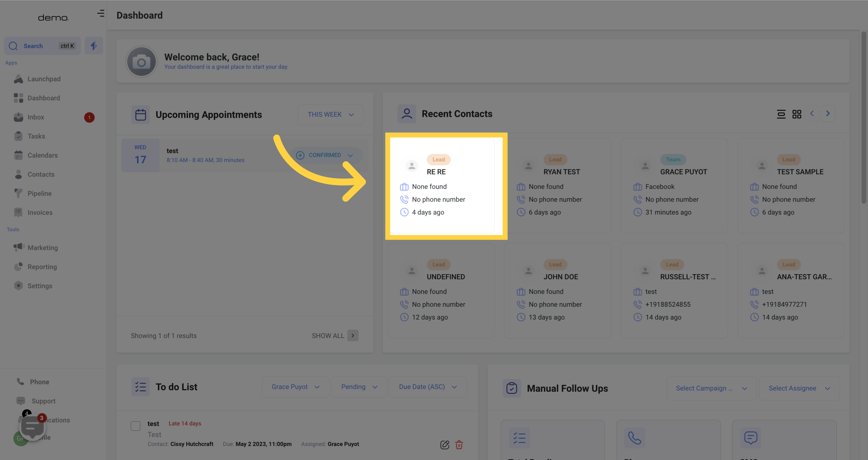Click the Settings gear icon

[19, 286]
